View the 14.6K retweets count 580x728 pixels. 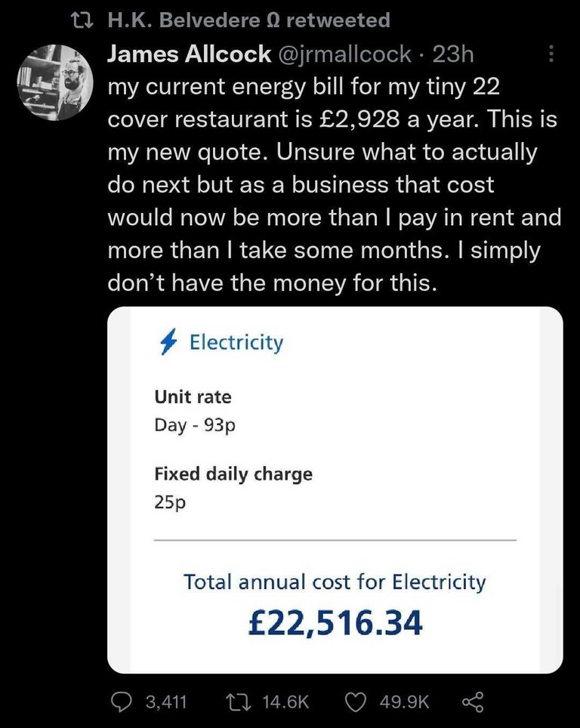click(x=285, y=702)
